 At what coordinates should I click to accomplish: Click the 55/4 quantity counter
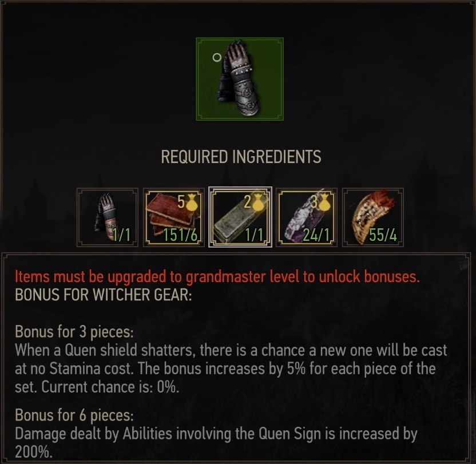pyautogui.click(x=383, y=235)
